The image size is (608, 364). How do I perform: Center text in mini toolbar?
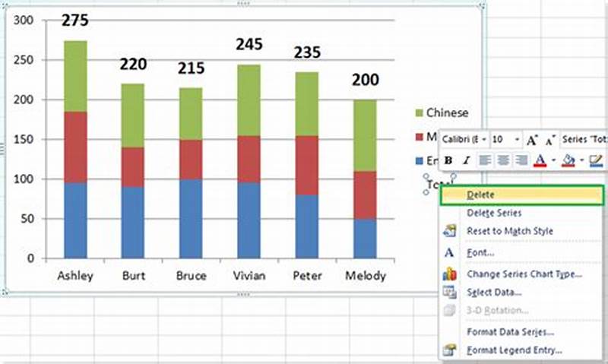[503, 160]
